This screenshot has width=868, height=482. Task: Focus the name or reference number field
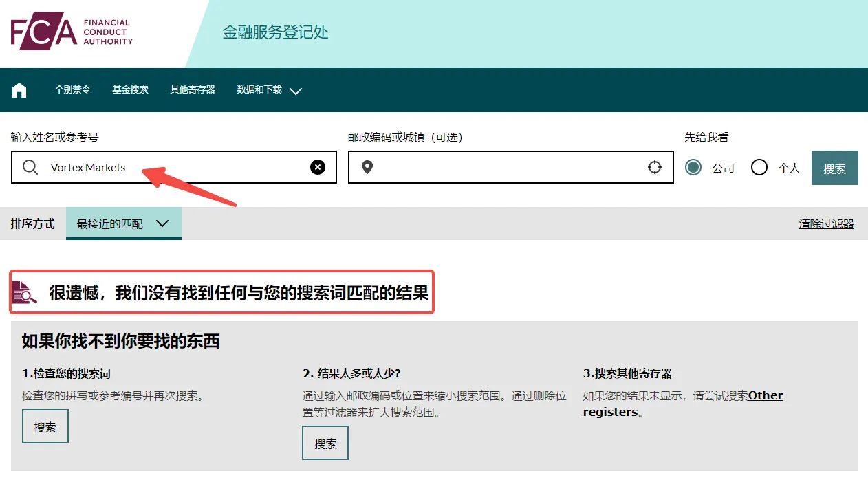coord(174,167)
